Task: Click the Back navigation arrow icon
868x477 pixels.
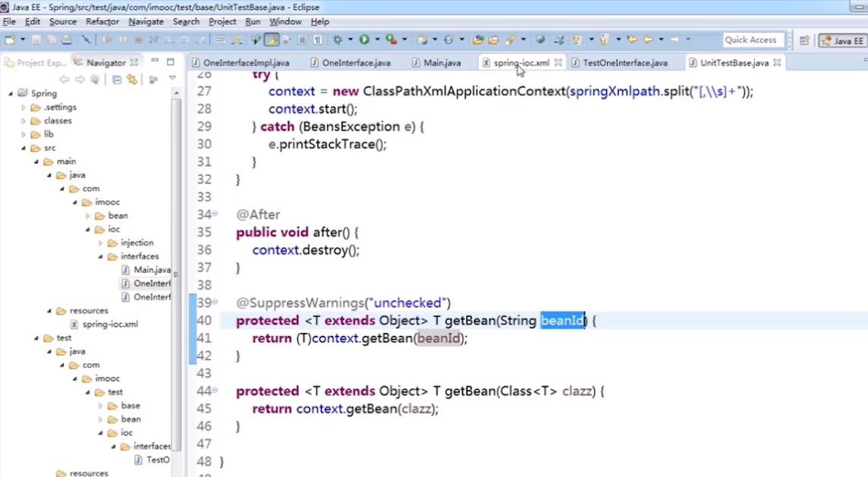Action: [x=648, y=39]
